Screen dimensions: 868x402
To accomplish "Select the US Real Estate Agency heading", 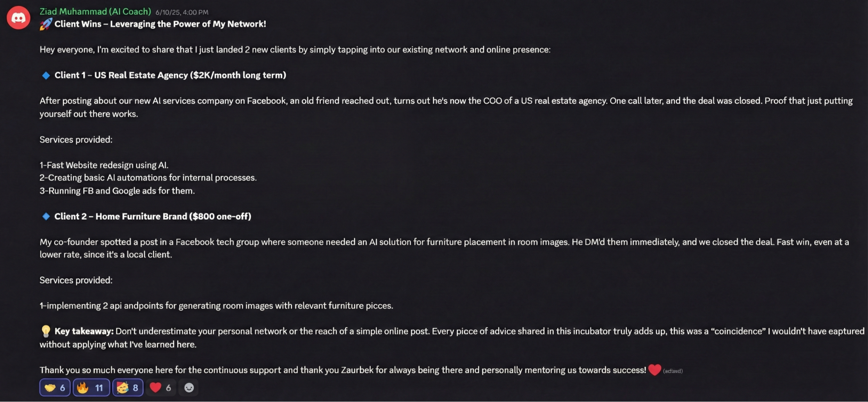I will pos(170,75).
